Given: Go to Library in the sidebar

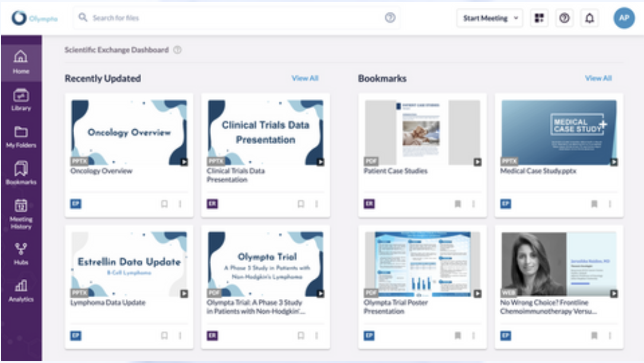Looking at the screenshot, I should coord(21,100).
